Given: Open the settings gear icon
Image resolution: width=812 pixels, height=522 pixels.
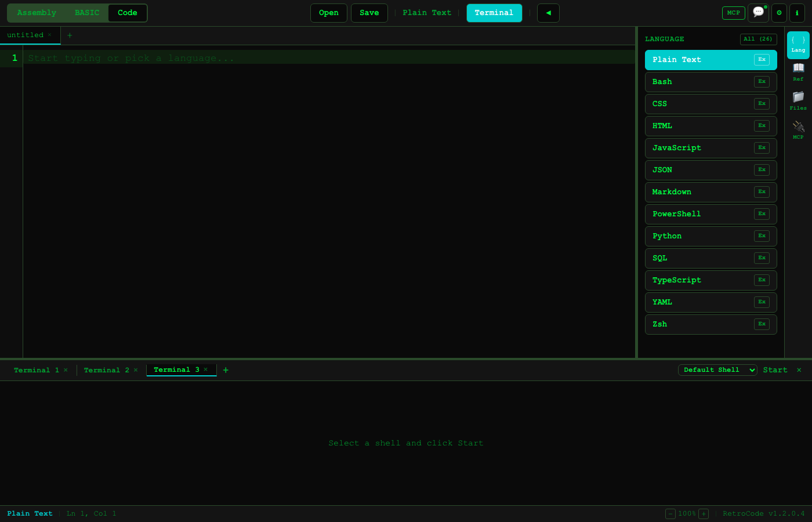Looking at the screenshot, I should [779, 13].
